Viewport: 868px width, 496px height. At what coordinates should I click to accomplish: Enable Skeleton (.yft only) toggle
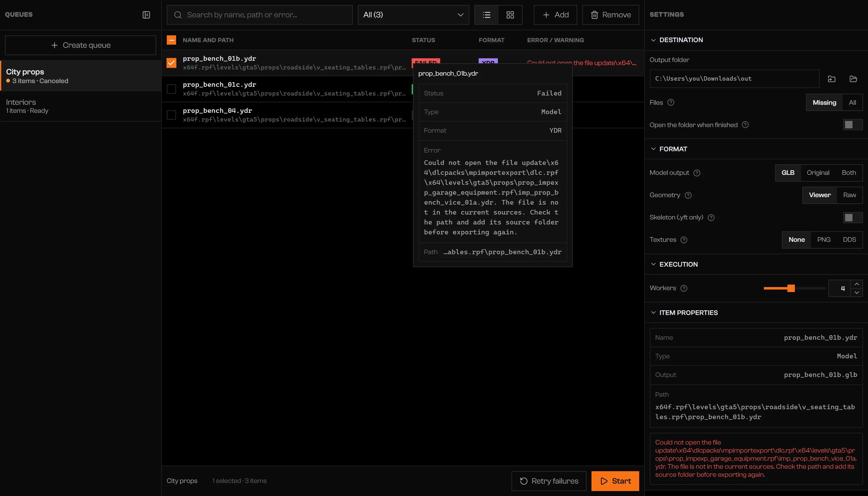click(853, 217)
